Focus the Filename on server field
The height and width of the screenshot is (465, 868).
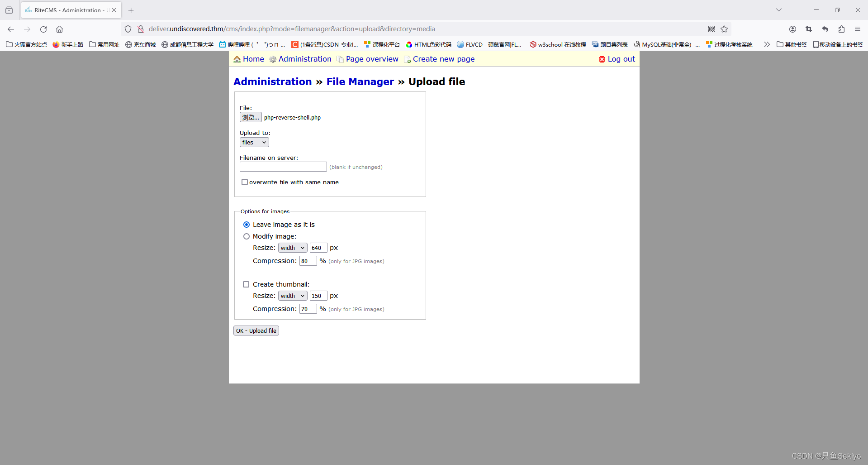(x=283, y=167)
